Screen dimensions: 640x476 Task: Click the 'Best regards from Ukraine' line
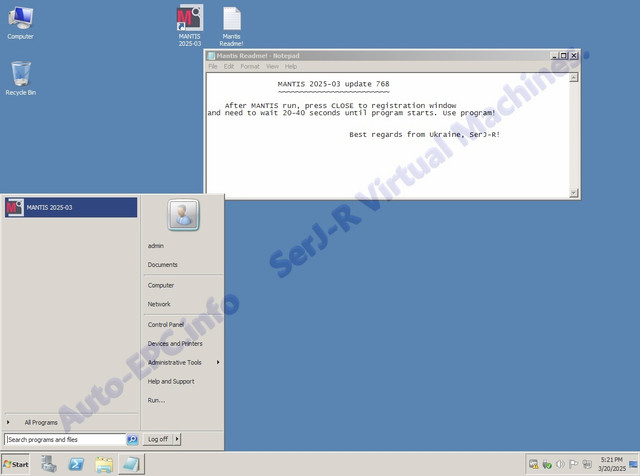point(424,134)
